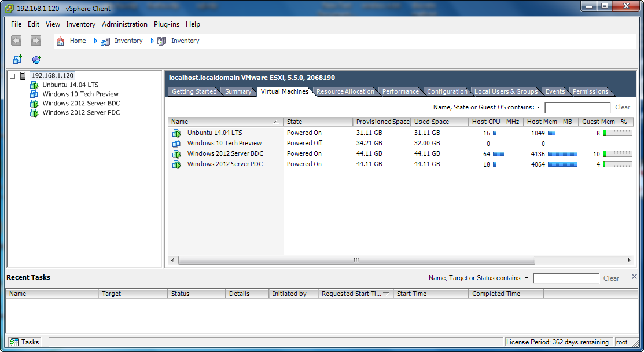Click the Tasks icon in status bar
This screenshot has height=352, width=644.
pyautogui.click(x=14, y=342)
